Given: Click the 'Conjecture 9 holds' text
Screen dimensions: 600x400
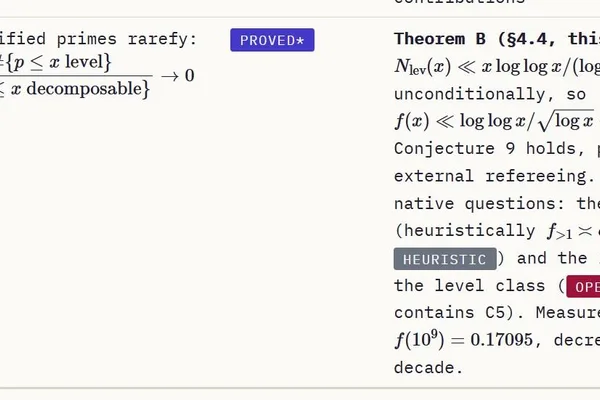Looking at the screenshot, I should [485, 148].
